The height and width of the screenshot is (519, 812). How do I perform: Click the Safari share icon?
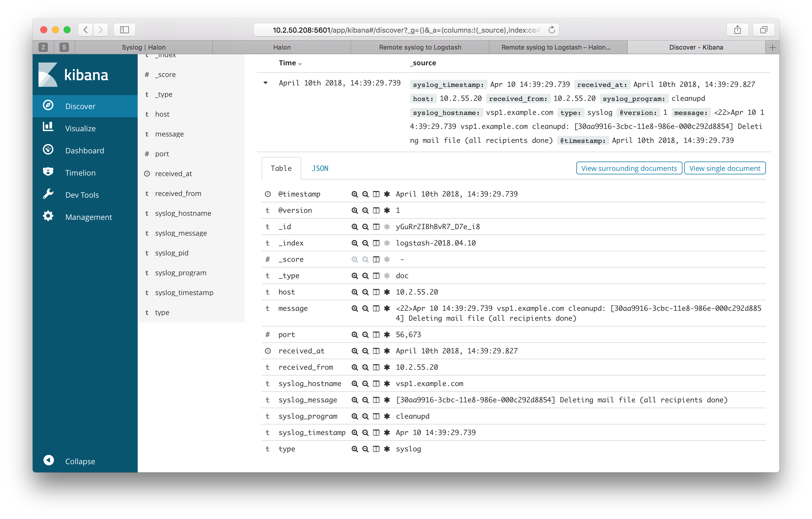click(x=737, y=30)
